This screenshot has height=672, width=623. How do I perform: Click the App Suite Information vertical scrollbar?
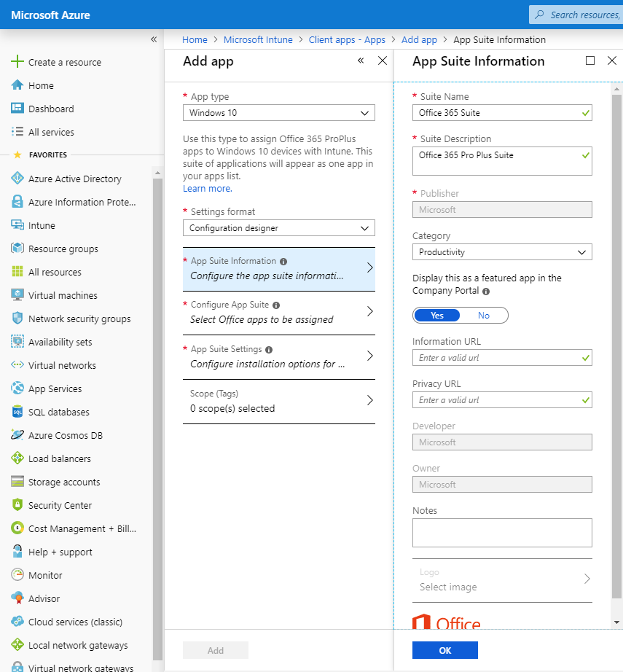point(616,346)
